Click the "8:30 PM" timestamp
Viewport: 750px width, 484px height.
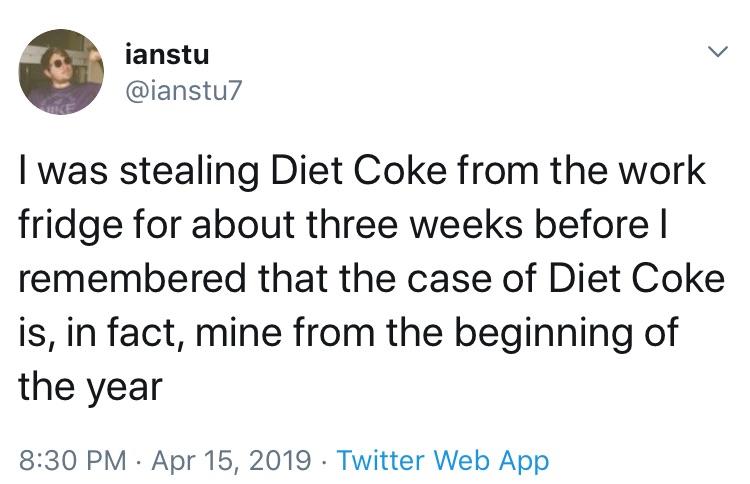pyautogui.click(x=70, y=460)
